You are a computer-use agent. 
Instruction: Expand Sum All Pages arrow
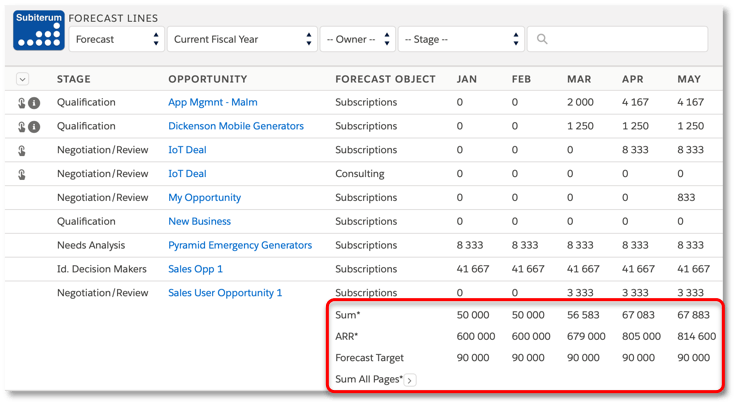click(x=410, y=380)
